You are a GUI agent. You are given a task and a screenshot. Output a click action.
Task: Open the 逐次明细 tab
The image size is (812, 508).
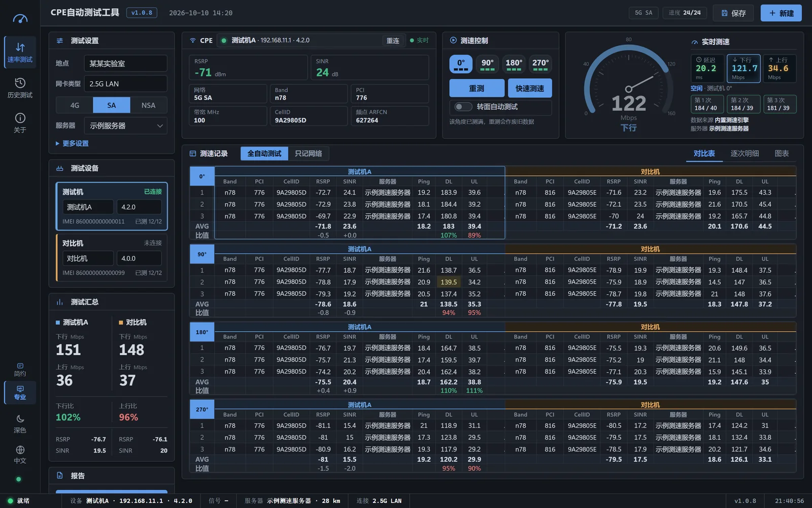point(745,153)
